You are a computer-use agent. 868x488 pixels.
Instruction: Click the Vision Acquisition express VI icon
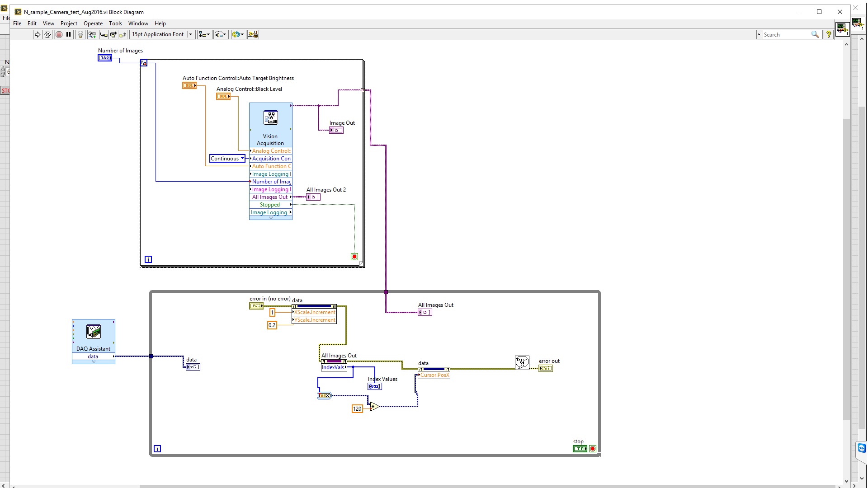point(271,118)
